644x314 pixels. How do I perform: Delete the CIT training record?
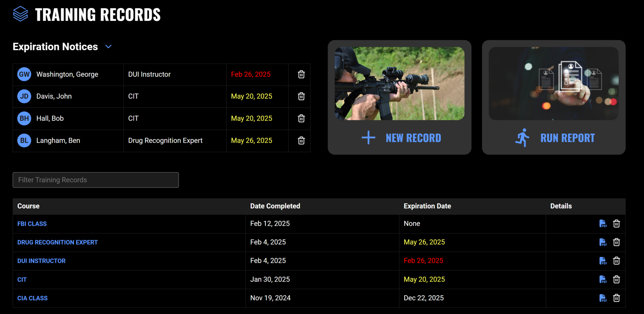point(616,279)
